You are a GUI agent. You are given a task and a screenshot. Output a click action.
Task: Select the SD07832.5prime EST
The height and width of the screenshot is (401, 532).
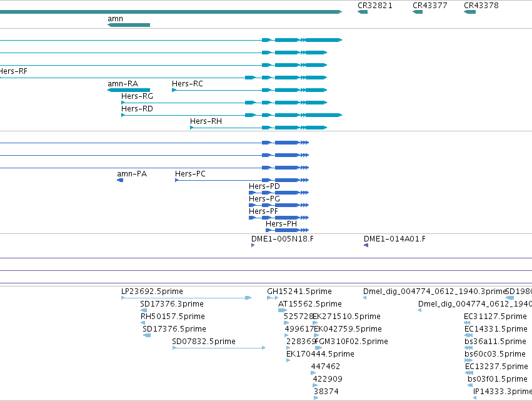[x=219, y=348]
